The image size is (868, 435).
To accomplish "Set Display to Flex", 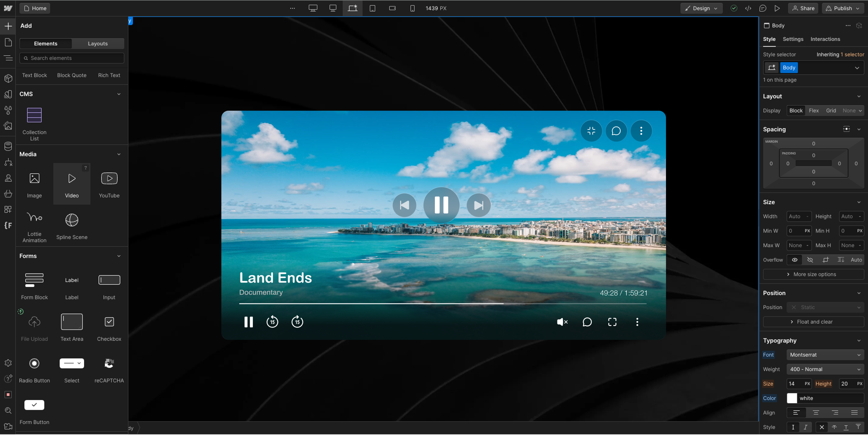I will [813, 110].
